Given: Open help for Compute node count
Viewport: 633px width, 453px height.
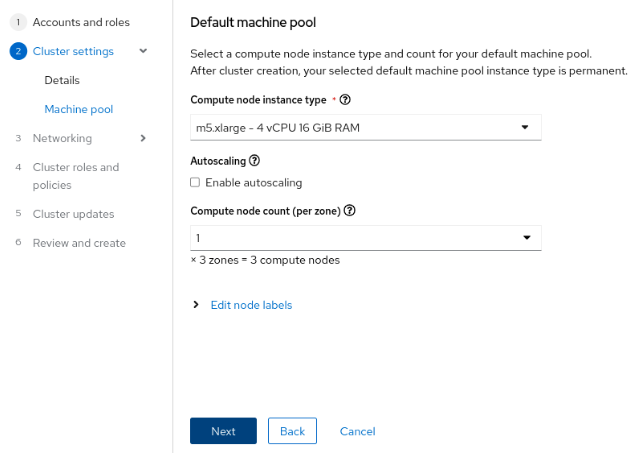Looking at the screenshot, I should coord(350,210).
